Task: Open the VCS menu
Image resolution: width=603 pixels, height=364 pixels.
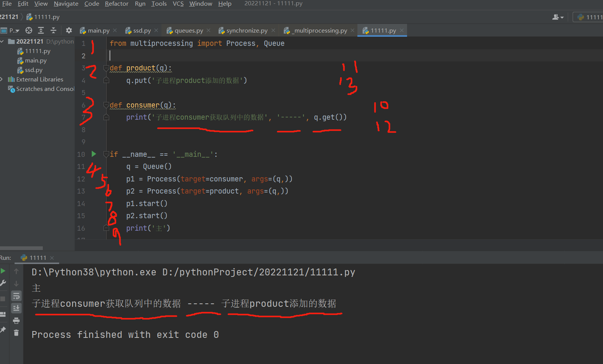Action: 178,4
